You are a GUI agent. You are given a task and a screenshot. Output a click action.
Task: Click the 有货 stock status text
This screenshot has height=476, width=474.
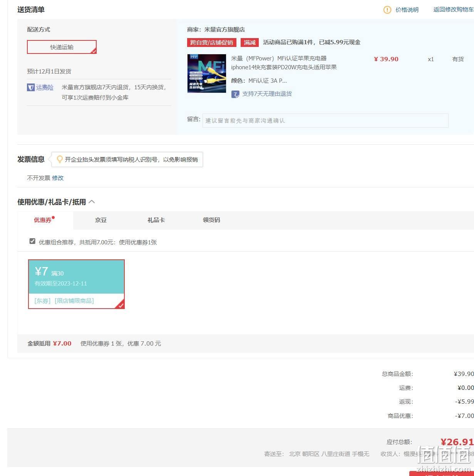[x=458, y=59]
